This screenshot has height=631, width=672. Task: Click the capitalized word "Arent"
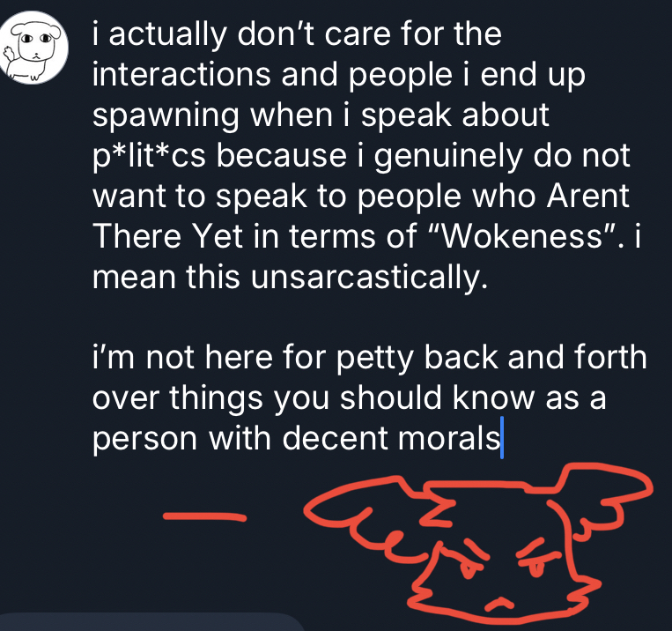point(587,196)
